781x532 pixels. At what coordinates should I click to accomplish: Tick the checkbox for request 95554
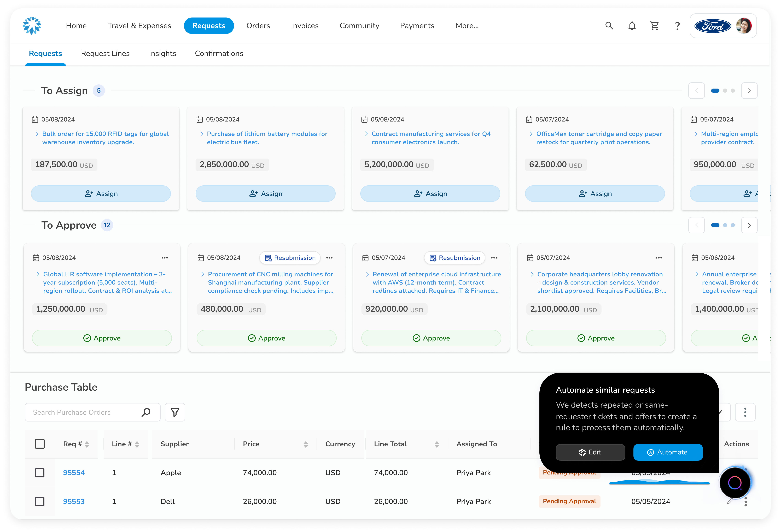pyautogui.click(x=40, y=472)
